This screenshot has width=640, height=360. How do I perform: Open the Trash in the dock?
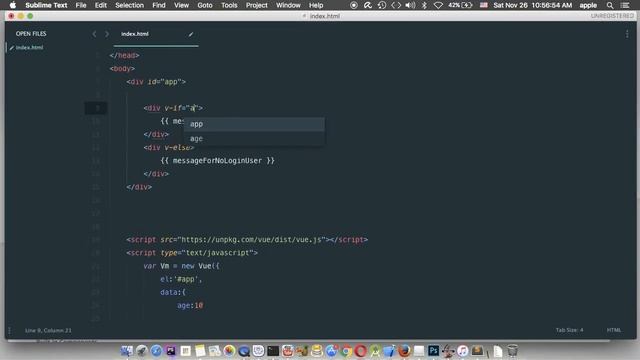click(512, 351)
